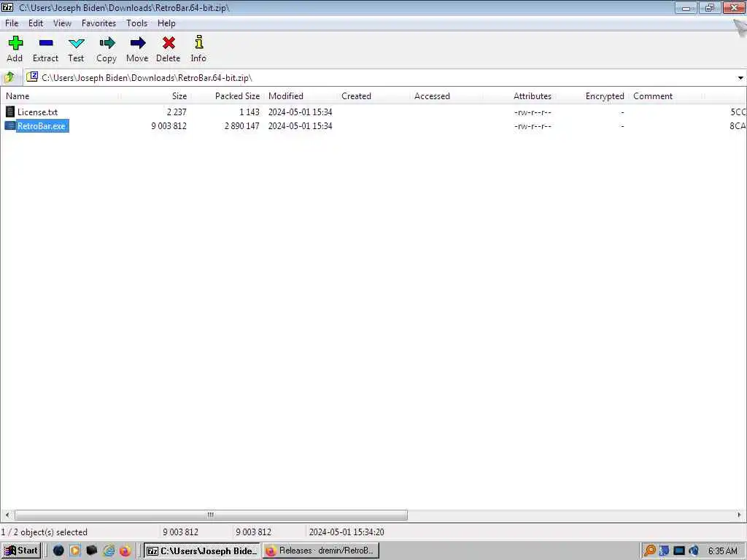This screenshot has width=747, height=560.
Task: Open the Tools menu
Action: 136,23
